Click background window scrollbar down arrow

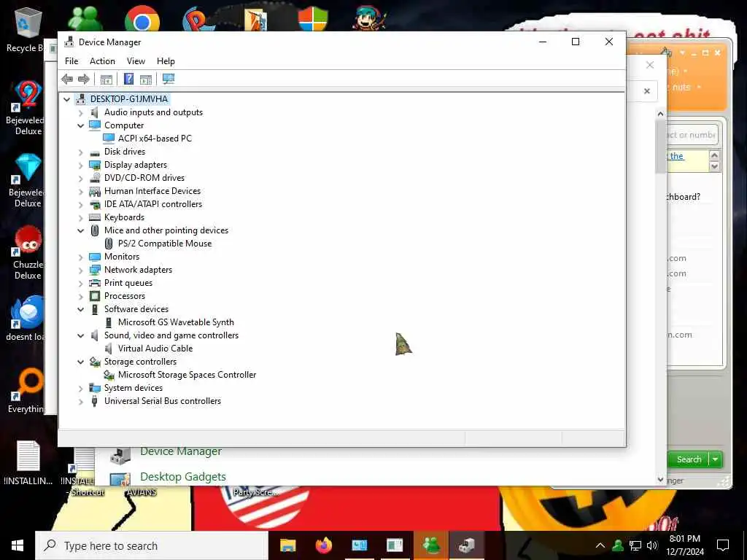click(660, 480)
